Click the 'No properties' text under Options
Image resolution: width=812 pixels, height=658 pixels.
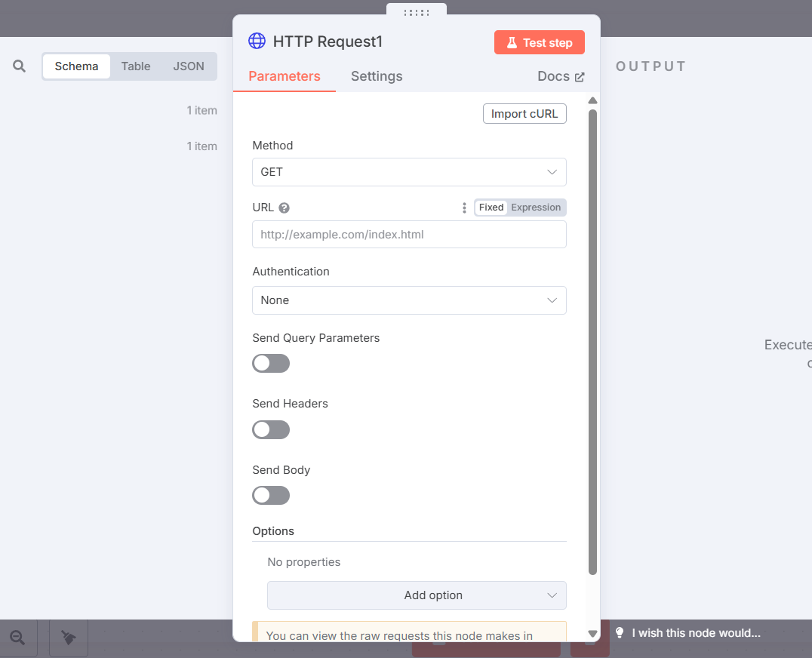click(x=304, y=562)
